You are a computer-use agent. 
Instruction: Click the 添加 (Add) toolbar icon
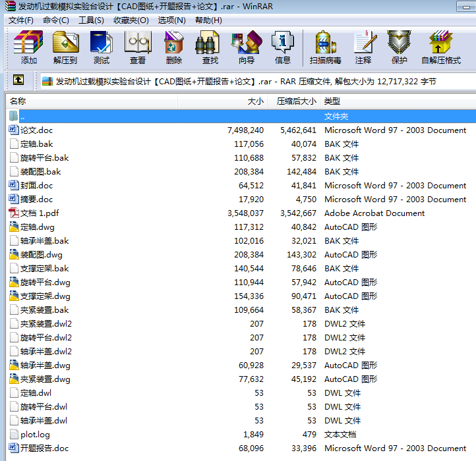(28, 47)
